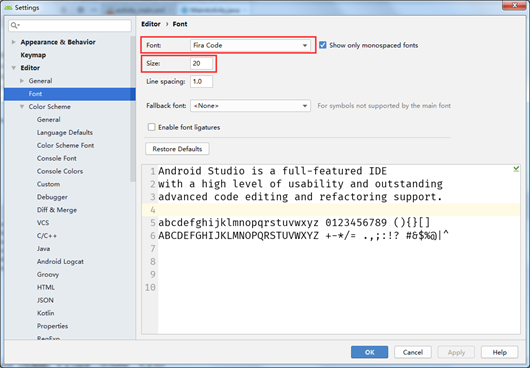The image size is (530, 368).
Task: Click the Apply button
Action: pos(456,352)
